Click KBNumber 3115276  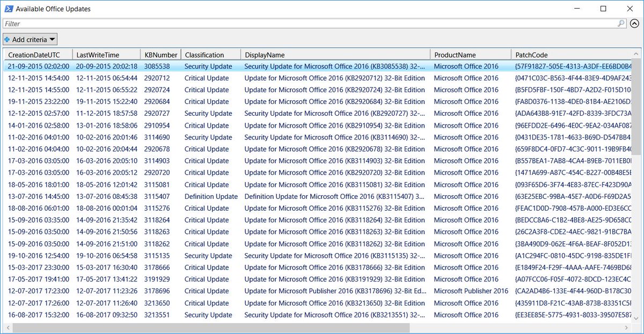pyautogui.click(x=157, y=208)
